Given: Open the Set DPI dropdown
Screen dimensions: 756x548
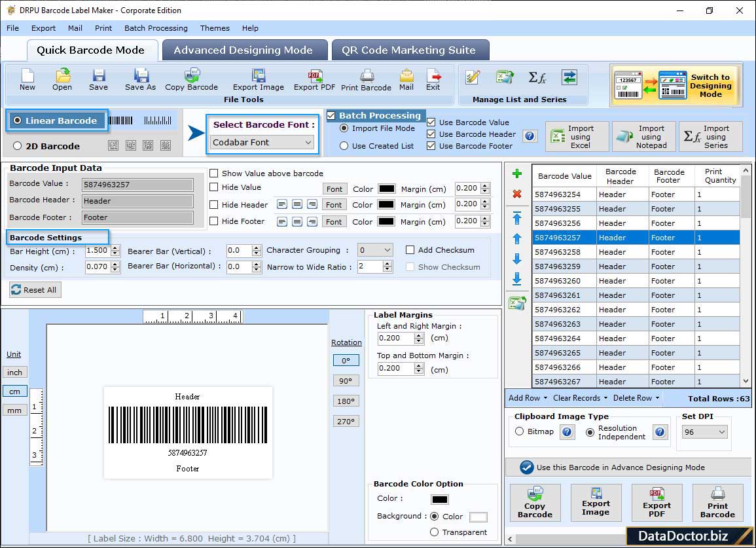Looking at the screenshot, I should tap(704, 432).
